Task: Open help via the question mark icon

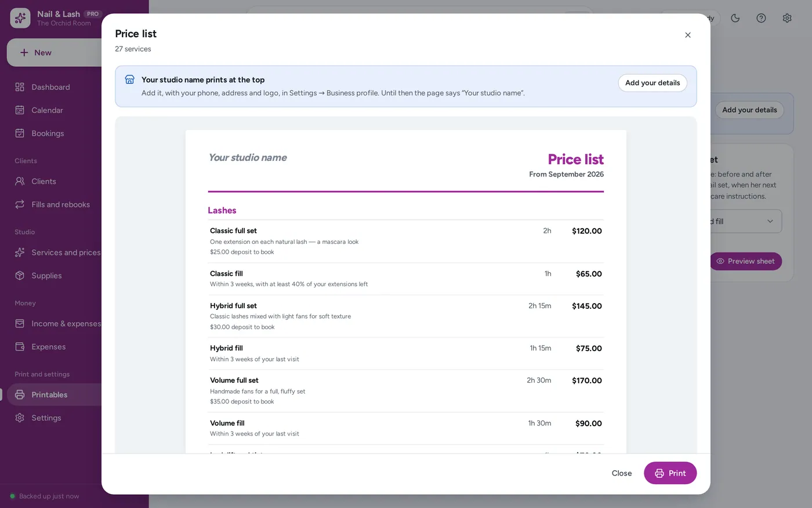Action: click(x=761, y=18)
